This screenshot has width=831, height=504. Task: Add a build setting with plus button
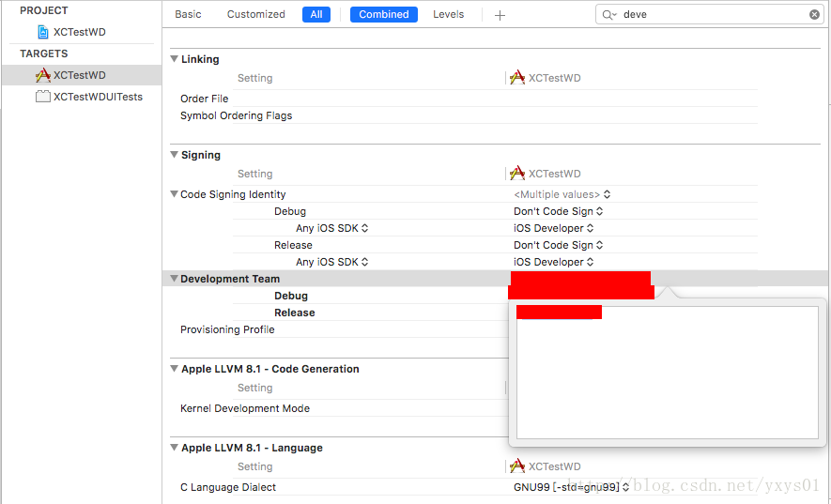point(500,15)
